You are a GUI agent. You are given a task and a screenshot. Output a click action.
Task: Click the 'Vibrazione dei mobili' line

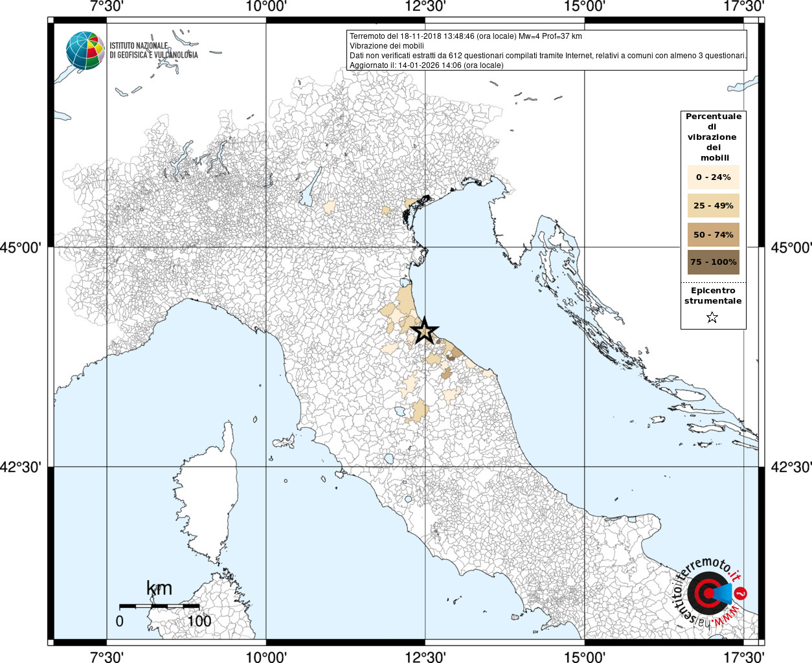[387, 46]
